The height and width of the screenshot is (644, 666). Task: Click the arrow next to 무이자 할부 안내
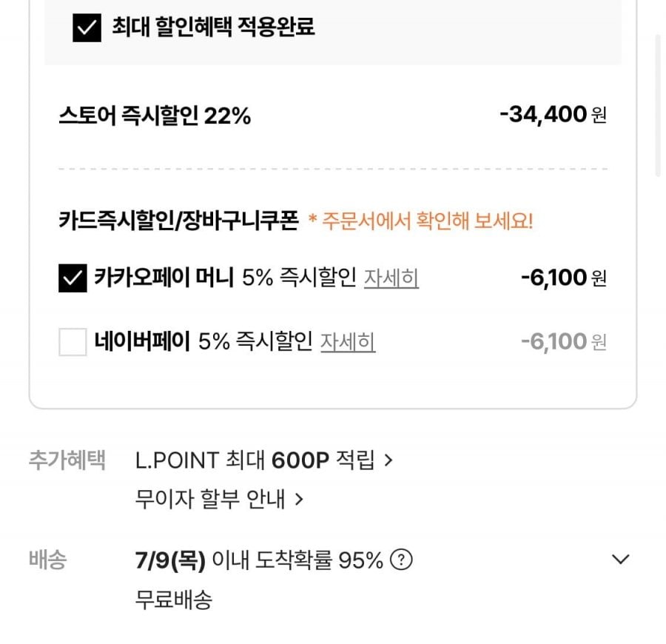pyautogui.click(x=299, y=499)
